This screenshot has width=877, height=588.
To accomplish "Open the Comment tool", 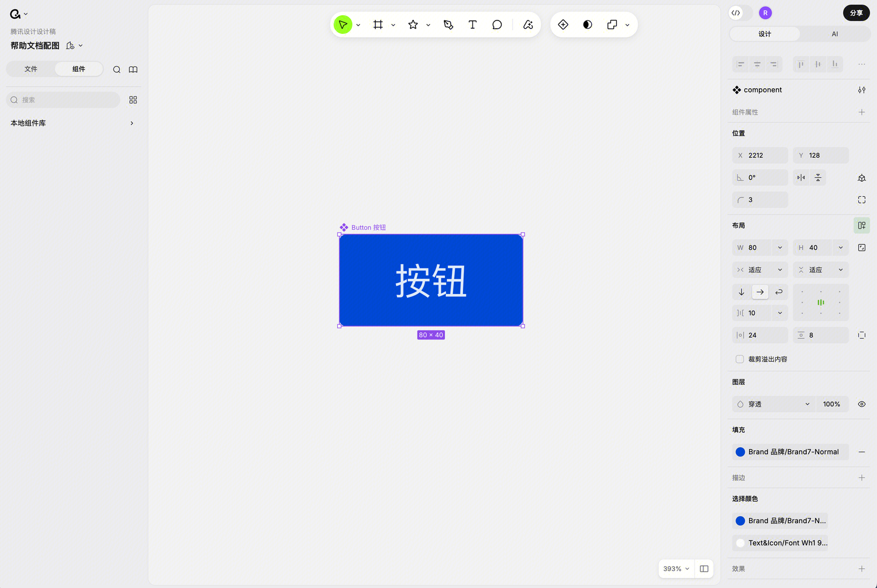I will [497, 25].
